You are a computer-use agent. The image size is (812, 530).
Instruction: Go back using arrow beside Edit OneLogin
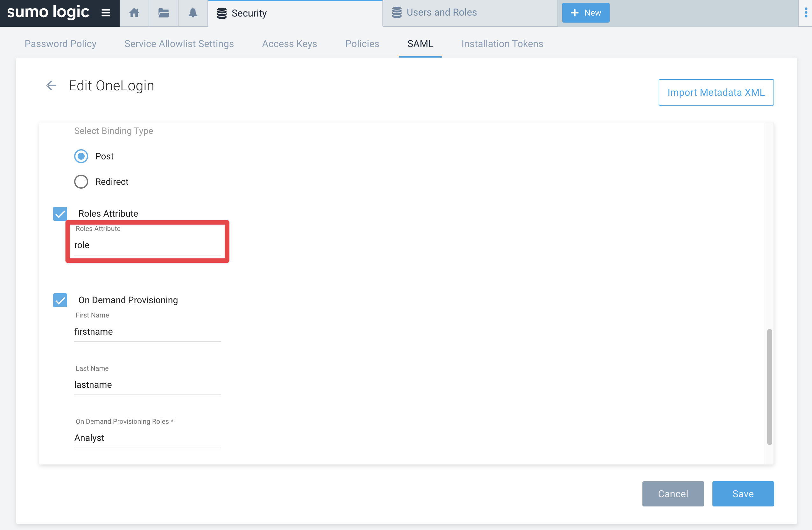tap(51, 85)
